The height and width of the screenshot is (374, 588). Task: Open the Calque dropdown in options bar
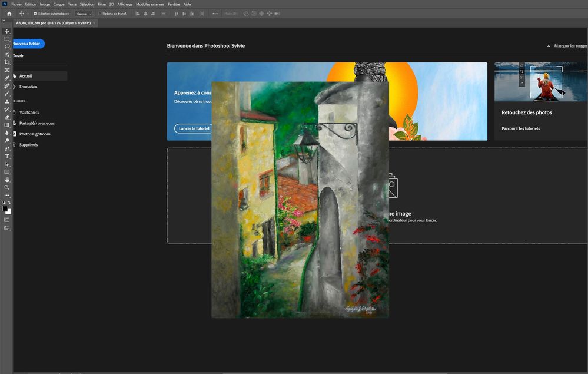tap(84, 14)
